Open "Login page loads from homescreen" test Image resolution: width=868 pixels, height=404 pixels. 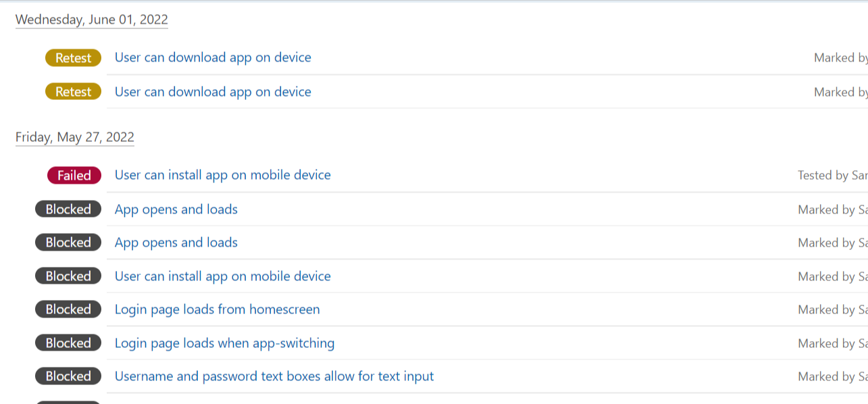pos(217,309)
